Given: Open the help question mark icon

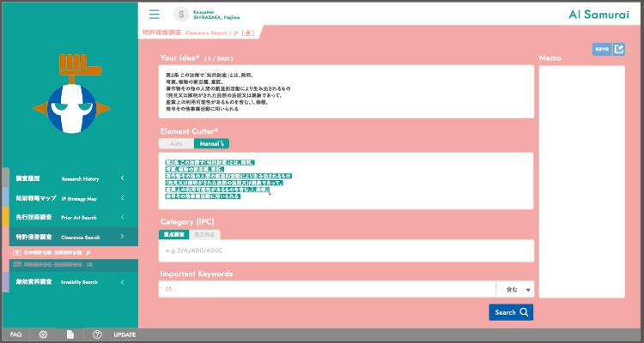Looking at the screenshot, I should click(97, 334).
